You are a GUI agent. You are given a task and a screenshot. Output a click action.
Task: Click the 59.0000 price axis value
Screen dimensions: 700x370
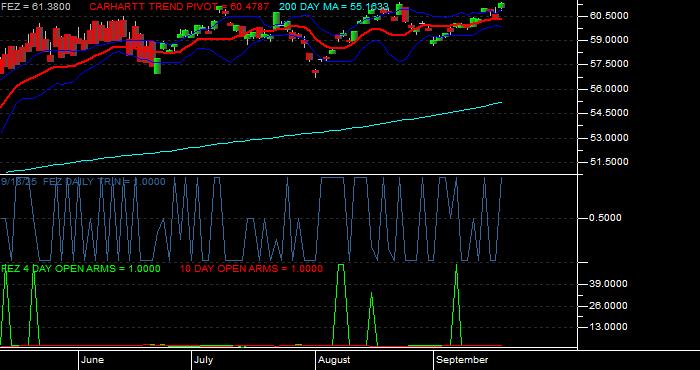point(609,40)
